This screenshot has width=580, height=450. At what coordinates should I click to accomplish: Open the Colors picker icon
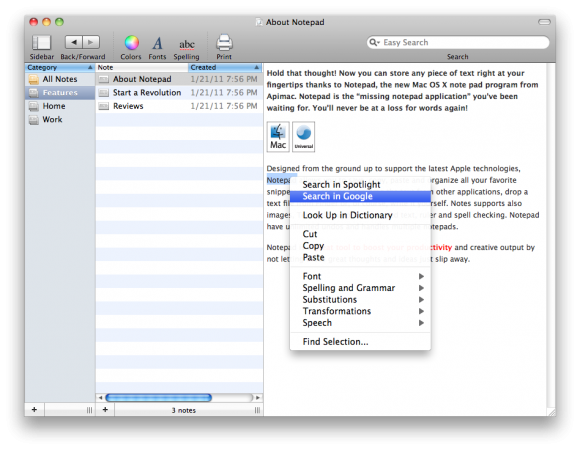click(x=131, y=43)
